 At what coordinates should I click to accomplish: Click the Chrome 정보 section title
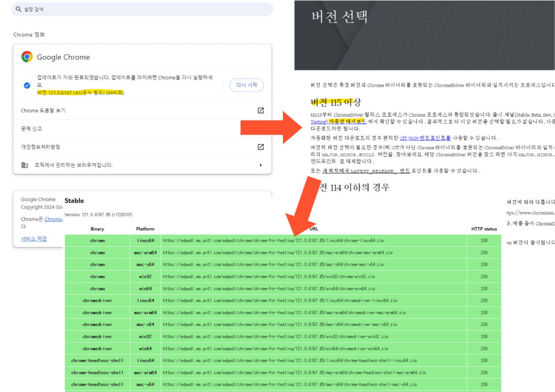click(x=29, y=35)
